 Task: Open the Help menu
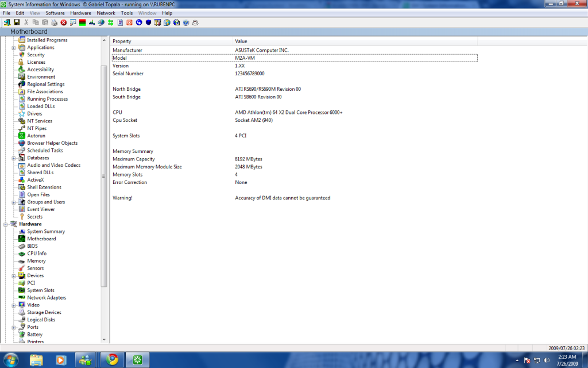coord(167,13)
